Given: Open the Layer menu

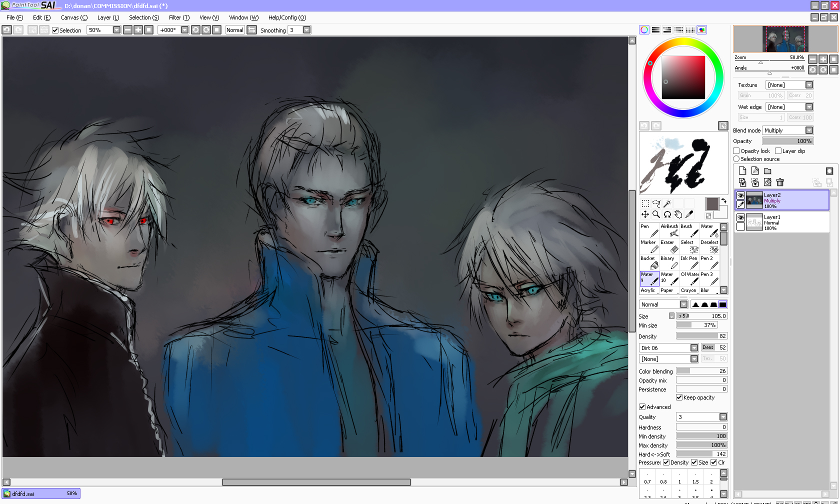Looking at the screenshot, I should pyautogui.click(x=108, y=17).
